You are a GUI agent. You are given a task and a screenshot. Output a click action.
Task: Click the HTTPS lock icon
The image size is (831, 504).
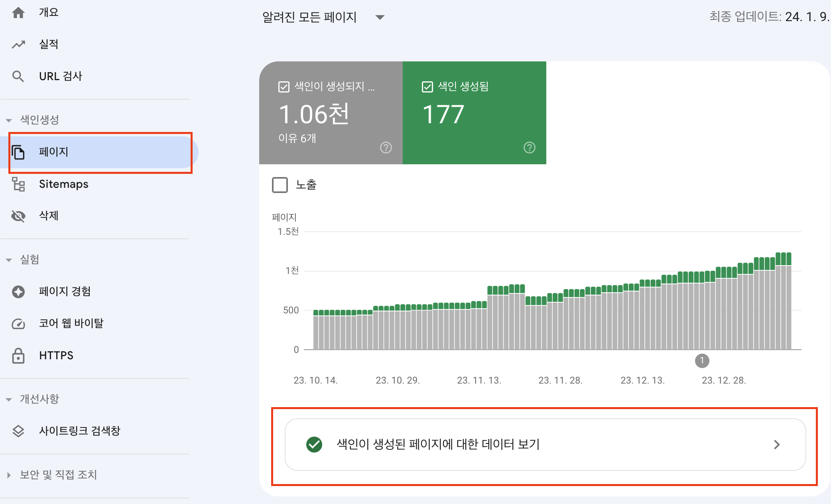pos(18,355)
